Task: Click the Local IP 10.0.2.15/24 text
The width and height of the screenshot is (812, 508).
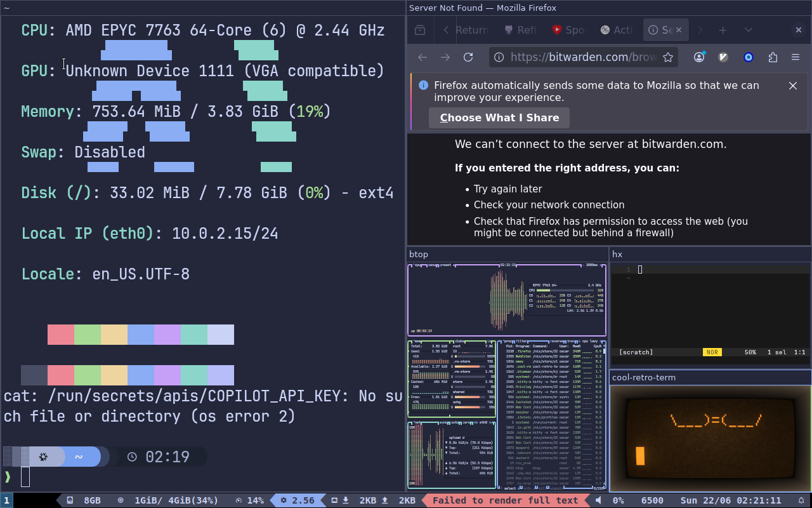Action: click(150, 234)
